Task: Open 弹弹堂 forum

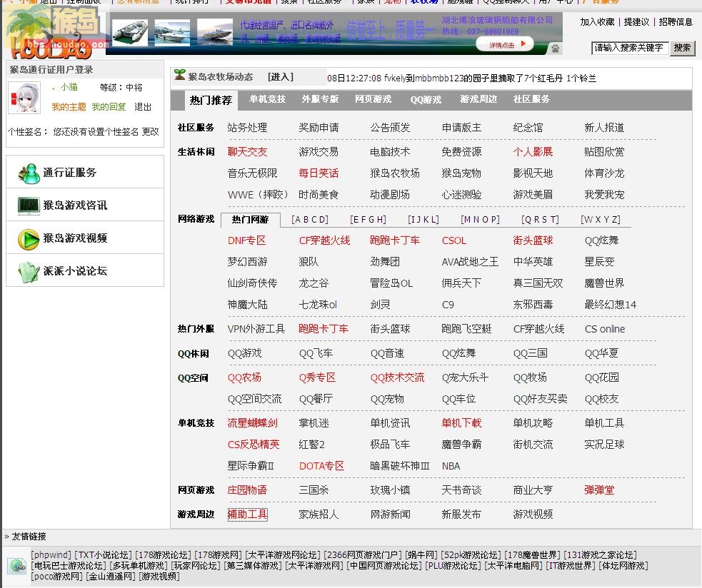Action: [x=599, y=490]
